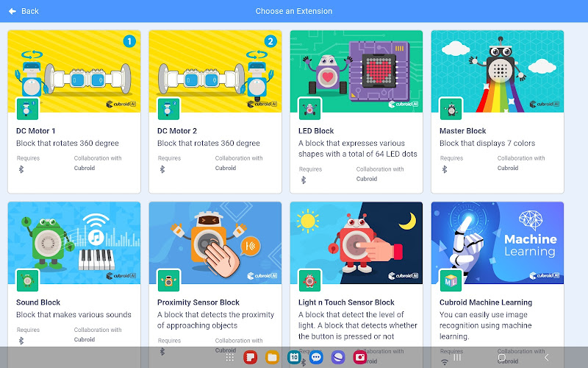Screen dimensions: 588x368
Task: Click the Sound Block title
Action: [38, 302]
